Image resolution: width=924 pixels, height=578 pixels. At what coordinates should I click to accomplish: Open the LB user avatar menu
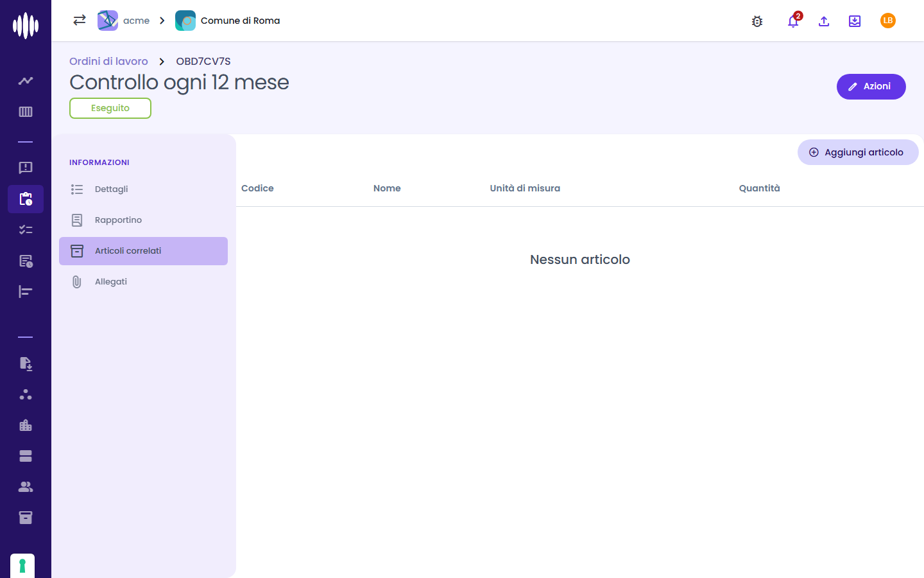coord(888,21)
